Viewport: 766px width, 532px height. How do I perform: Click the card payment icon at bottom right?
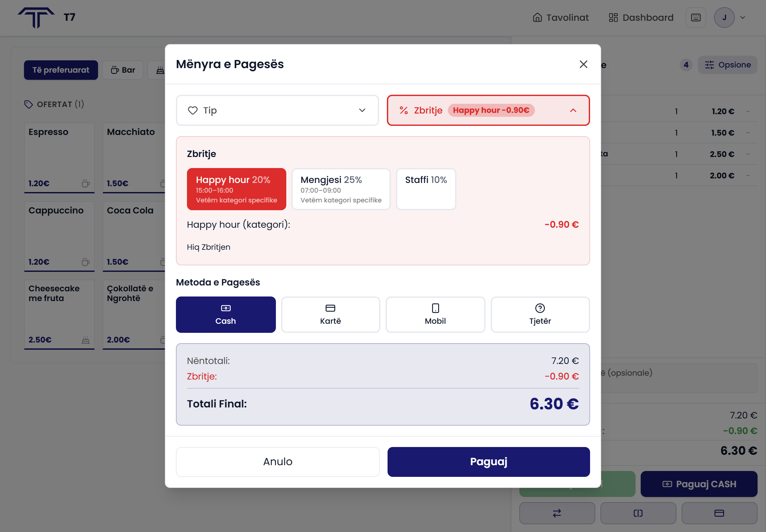(720, 513)
